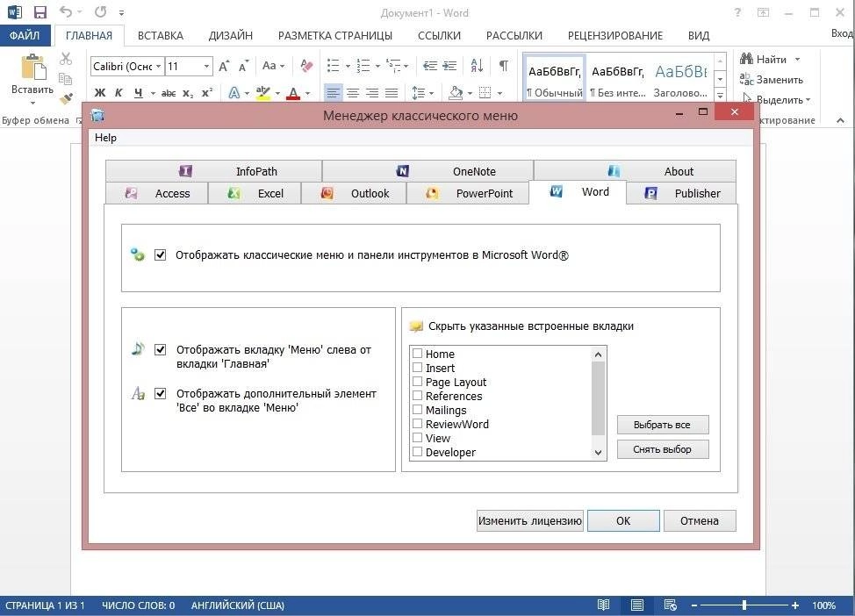855x616 pixels.
Task: Click Заменить (Replace) in ribbon
Action: pyautogui.click(x=771, y=80)
